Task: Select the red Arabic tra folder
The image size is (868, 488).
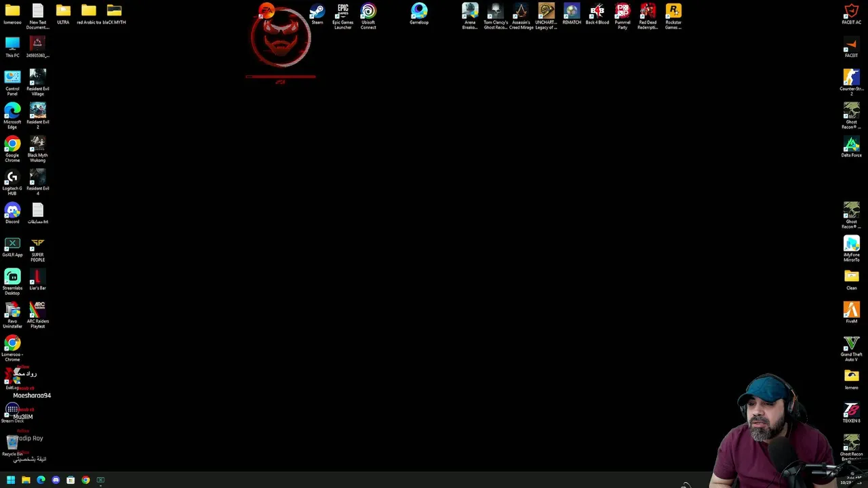Action: coord(89,14)
